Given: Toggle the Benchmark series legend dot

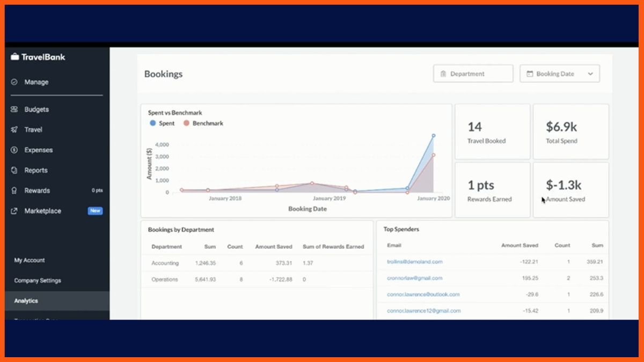Looking at the screenshot, I should coord(186,123).
